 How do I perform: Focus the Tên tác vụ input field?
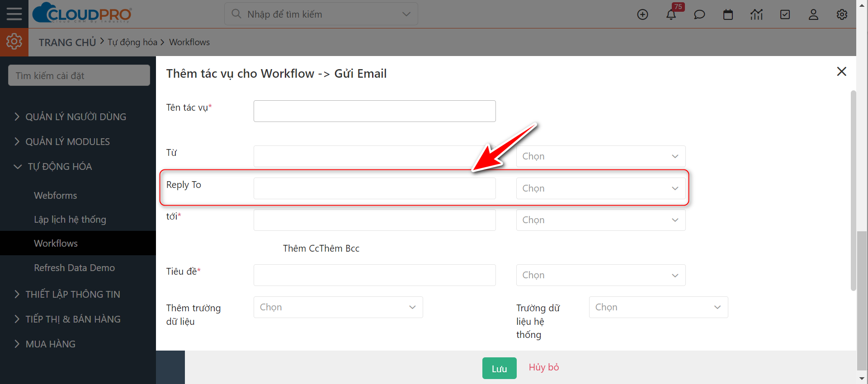pyautogui.click(x=375, y=111)
